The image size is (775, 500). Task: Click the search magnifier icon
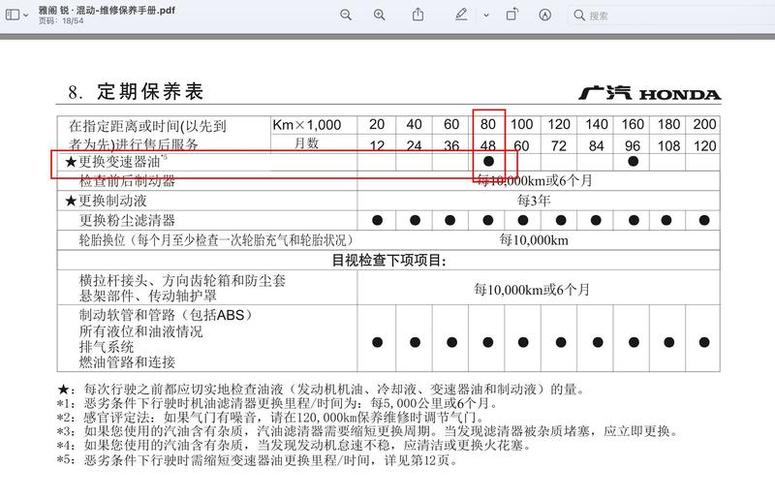pyautogui.click(x=579, y=15)
